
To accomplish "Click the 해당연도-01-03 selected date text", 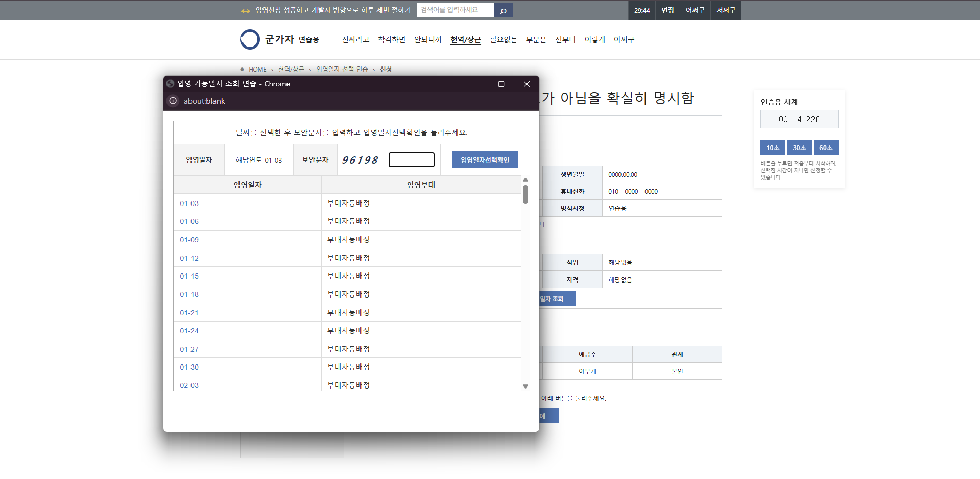I will click(x=259, y=160).
